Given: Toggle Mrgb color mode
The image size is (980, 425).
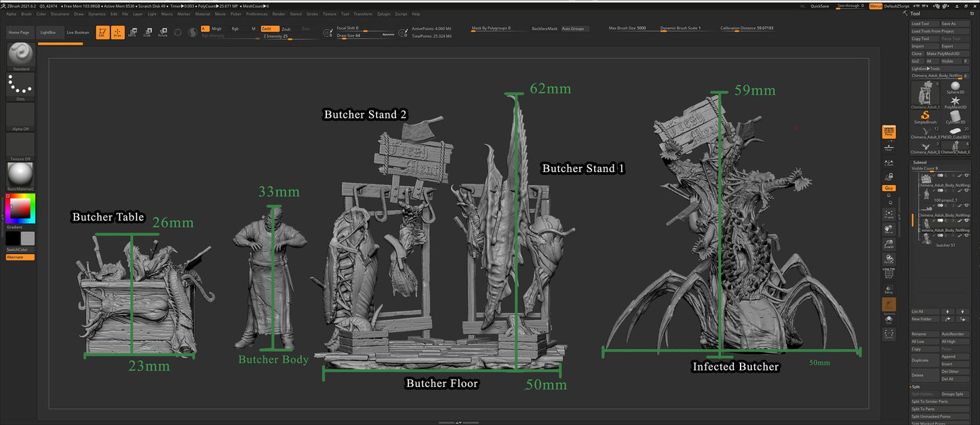Looking at the screenshot, I should 216,29.
